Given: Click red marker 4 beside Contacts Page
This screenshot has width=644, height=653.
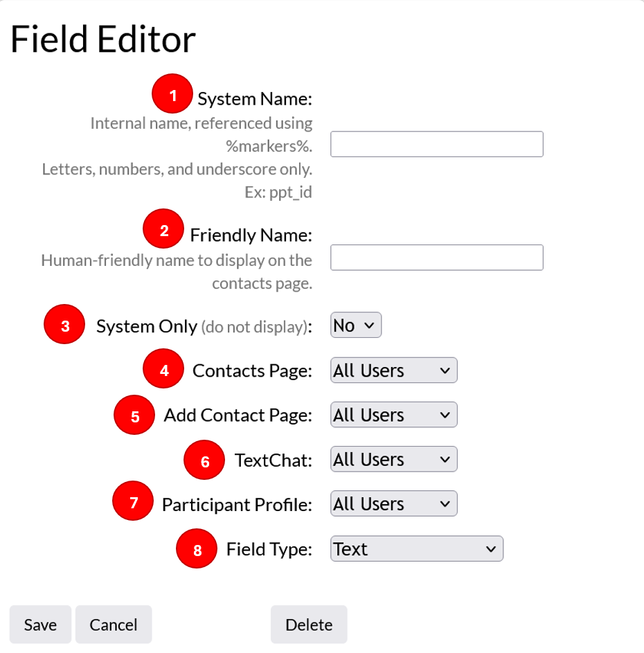Looking at the screenshot, I should tap(163, 368).
